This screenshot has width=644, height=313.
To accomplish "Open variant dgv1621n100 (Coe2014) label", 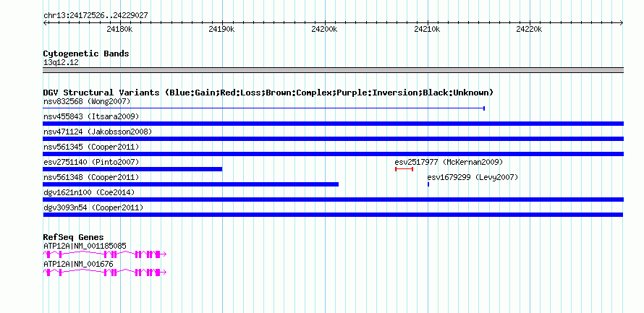I will tap(89, 192).
